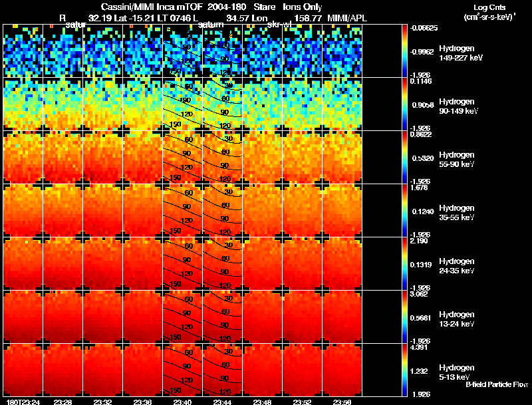Click the 5-13 keV image panel at 23:24
Image resolution: width=532 pixels, height=405 pixels.
pyautogui.click(x=23, y=370)
